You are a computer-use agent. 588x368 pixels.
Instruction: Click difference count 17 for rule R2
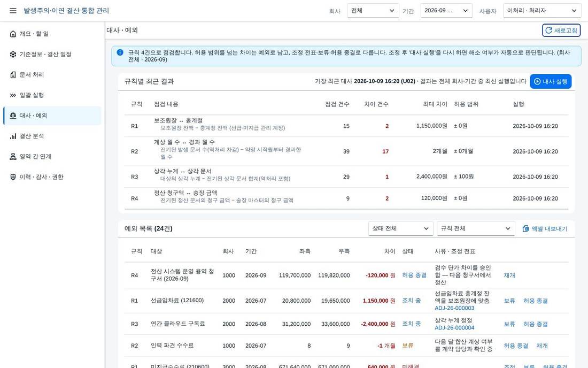point(385,151)
